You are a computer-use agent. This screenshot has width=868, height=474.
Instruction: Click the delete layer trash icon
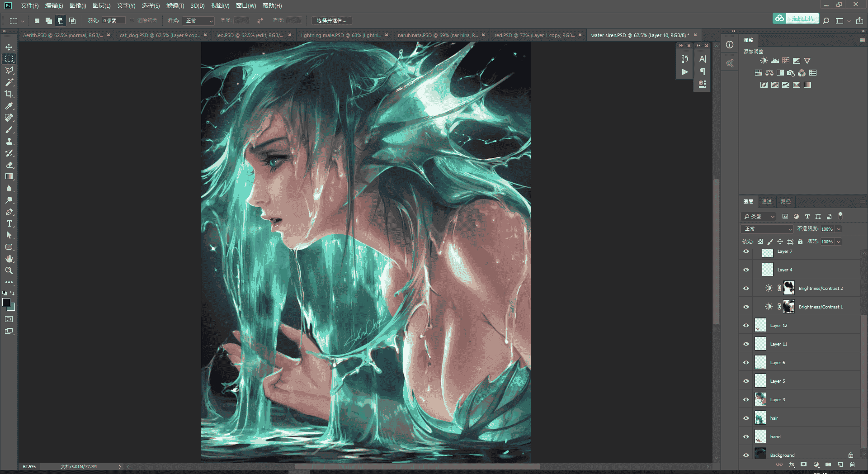point(852,465)
